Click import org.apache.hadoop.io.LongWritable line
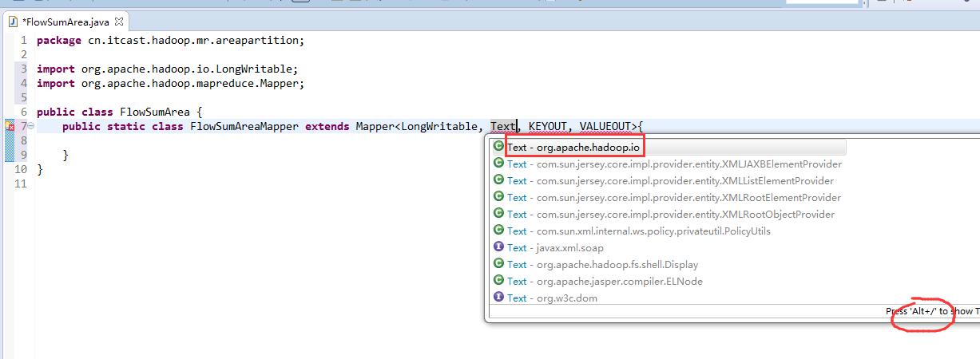 [168, 69]
